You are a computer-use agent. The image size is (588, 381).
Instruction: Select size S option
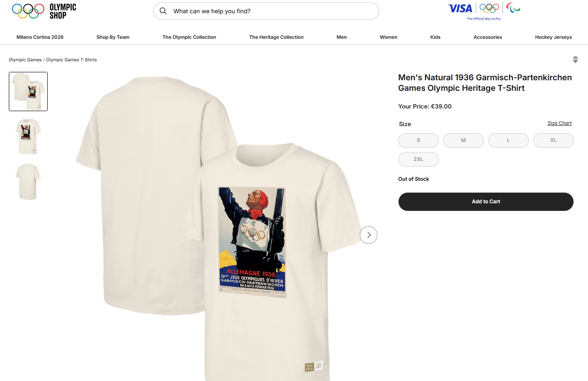click(418, 140)
